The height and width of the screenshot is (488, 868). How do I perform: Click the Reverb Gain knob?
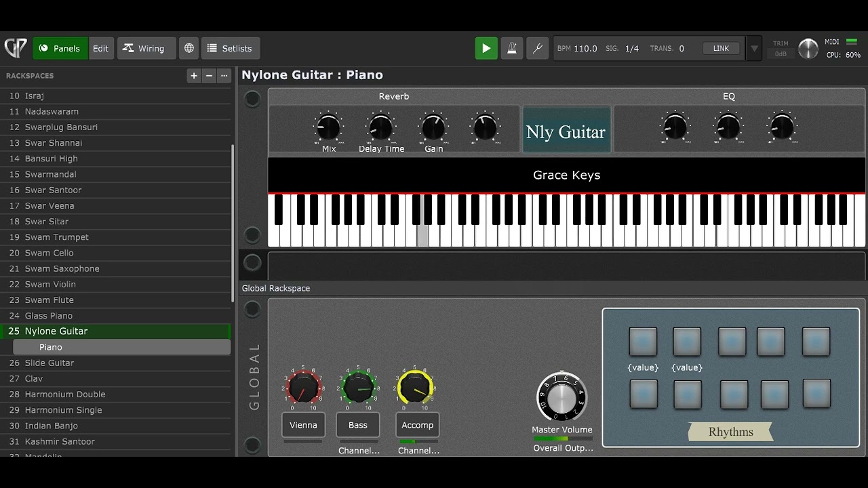point(434,127)
